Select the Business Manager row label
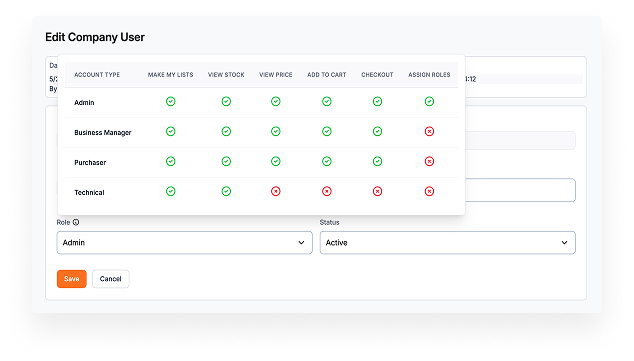Viewport: 634px width, 361px height. pos(103,133)
